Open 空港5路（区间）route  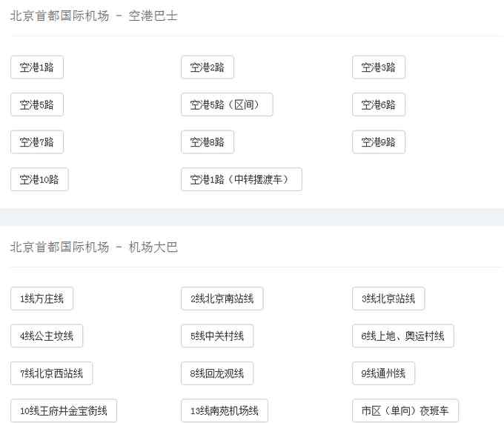coord(227,104)
